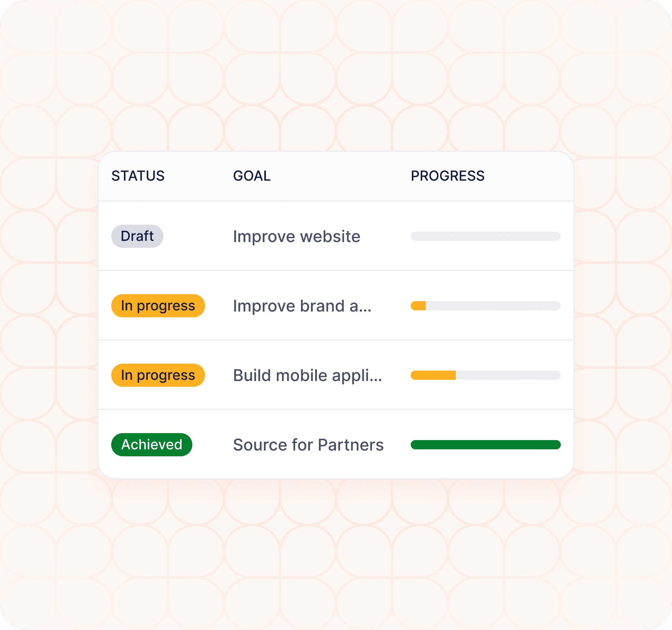
Task: Open the Improve website goal
Action: 296,237
